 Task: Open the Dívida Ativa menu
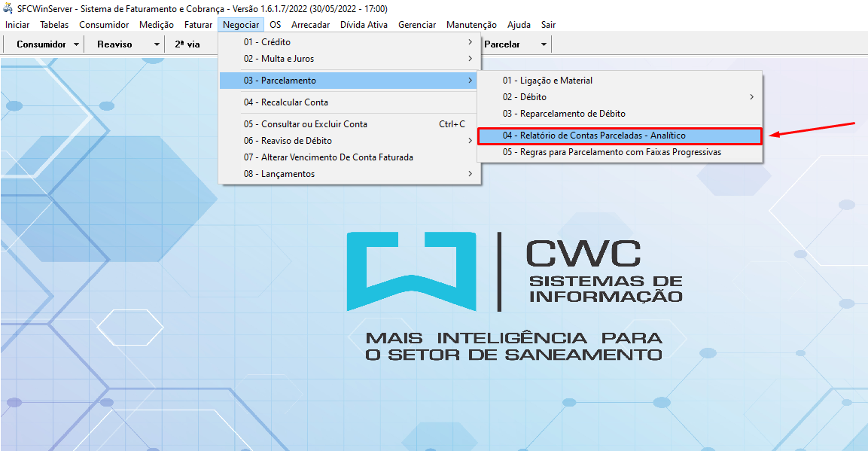(364, 25)
